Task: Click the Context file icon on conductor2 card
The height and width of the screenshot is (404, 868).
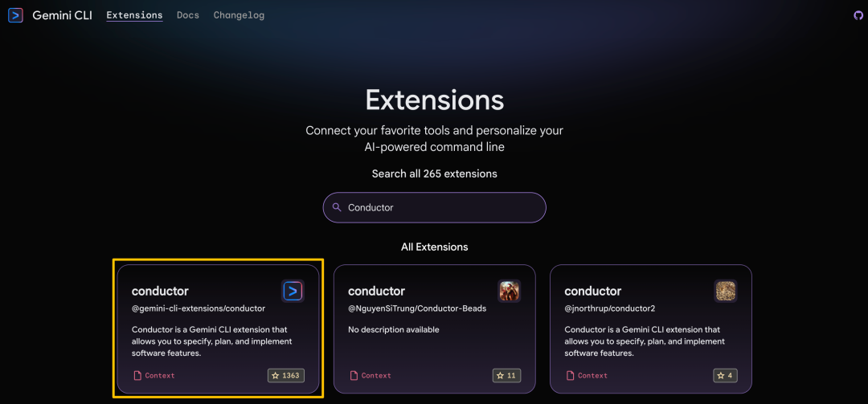Action: [x=570, y=376]
